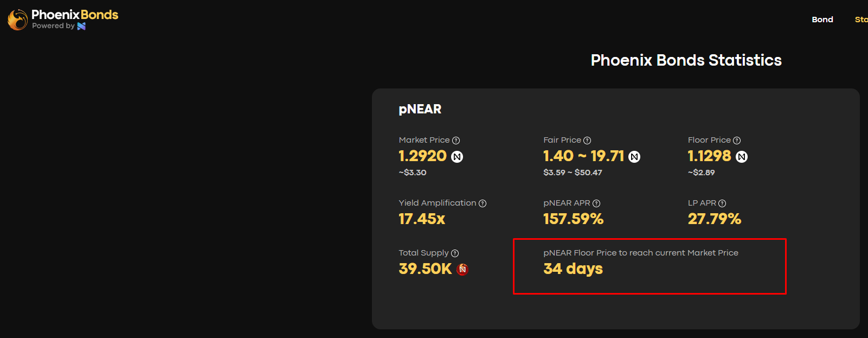Click the NEAR token icon beside 1.1298
The image size is (868, 338).
pos(742,157)
